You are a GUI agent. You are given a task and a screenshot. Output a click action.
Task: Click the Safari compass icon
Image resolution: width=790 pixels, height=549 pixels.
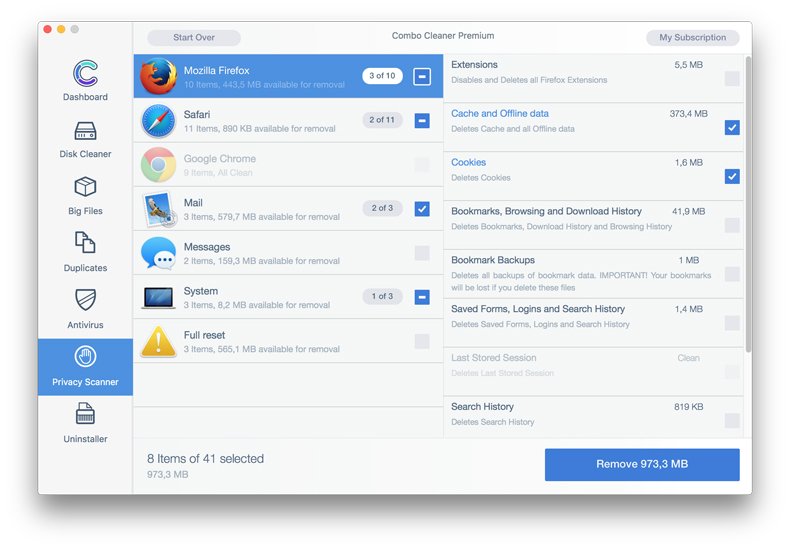click(158, 121)
